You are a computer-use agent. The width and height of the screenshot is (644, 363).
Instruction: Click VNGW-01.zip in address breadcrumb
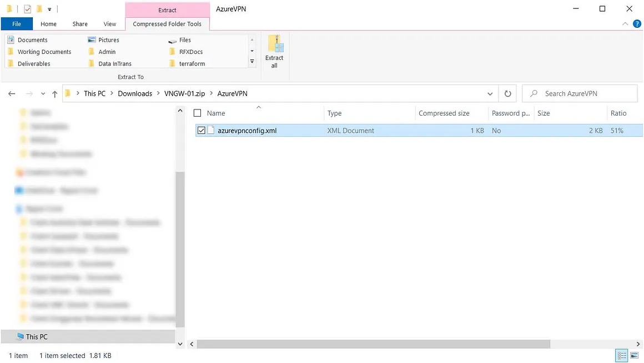pos(184,94)
